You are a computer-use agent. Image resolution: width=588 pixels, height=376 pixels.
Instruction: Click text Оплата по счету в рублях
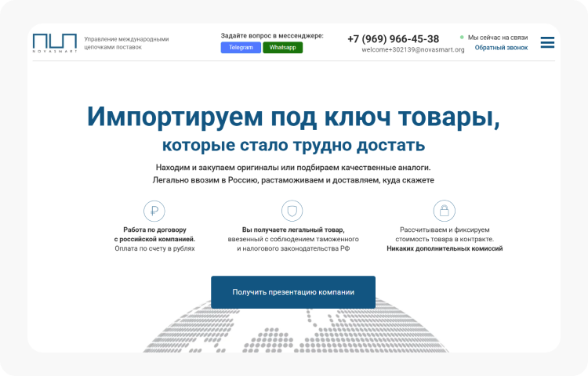coord(155,248)
